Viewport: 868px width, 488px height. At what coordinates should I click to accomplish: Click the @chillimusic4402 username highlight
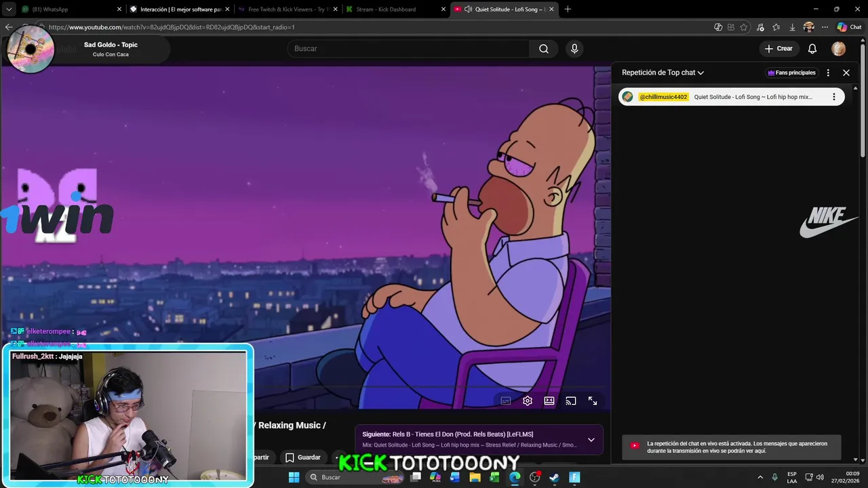click(664, 97)
